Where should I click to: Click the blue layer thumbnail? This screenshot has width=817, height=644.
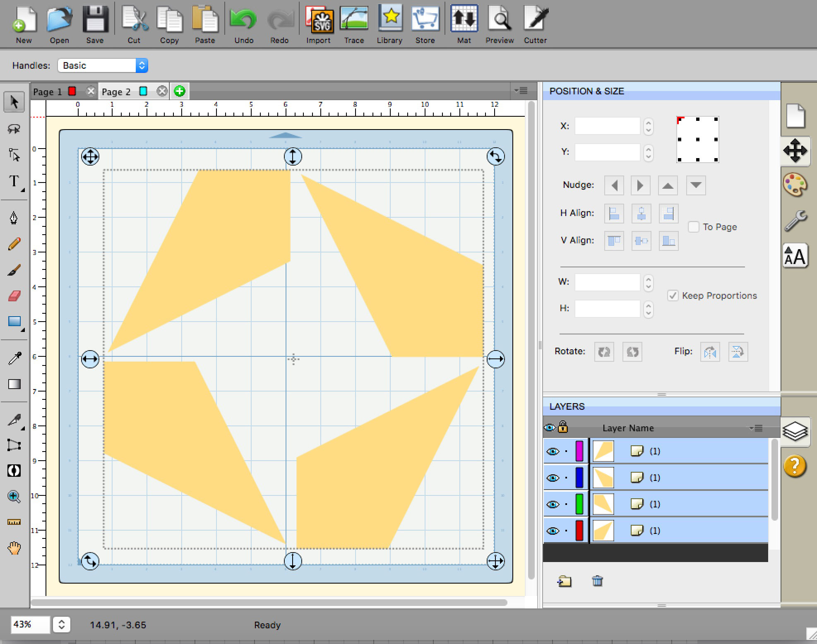603,478
